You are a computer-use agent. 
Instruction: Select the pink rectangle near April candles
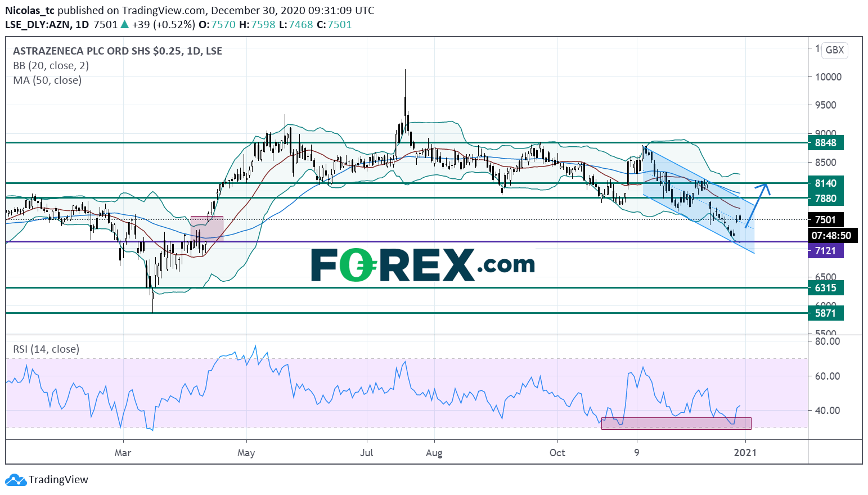click(x=206, y=228)
